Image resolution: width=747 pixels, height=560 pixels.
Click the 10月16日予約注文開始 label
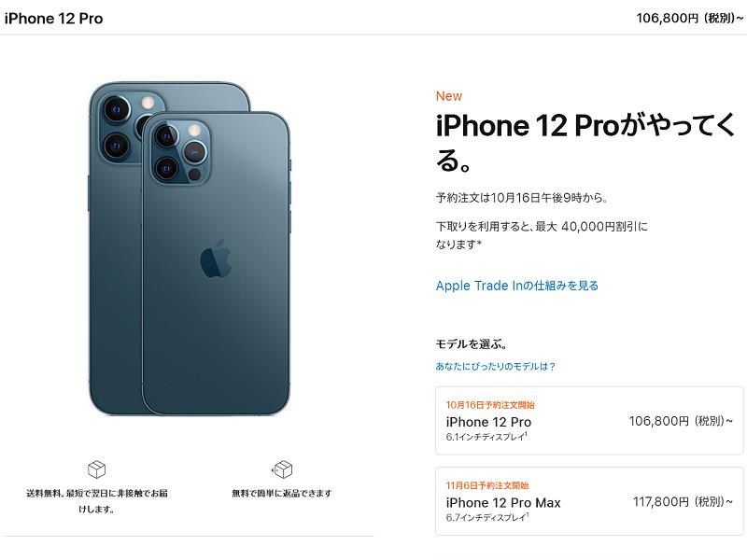click(x=490, y=405)
